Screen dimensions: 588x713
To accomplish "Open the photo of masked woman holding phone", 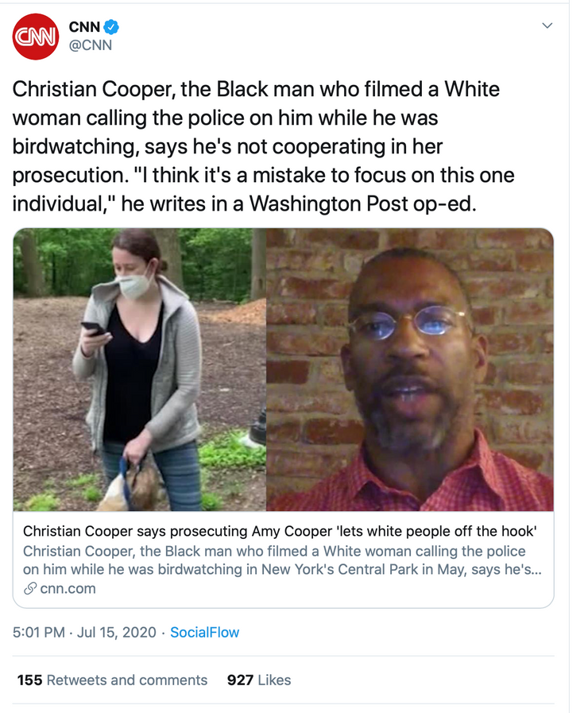I will coord(140,370).
